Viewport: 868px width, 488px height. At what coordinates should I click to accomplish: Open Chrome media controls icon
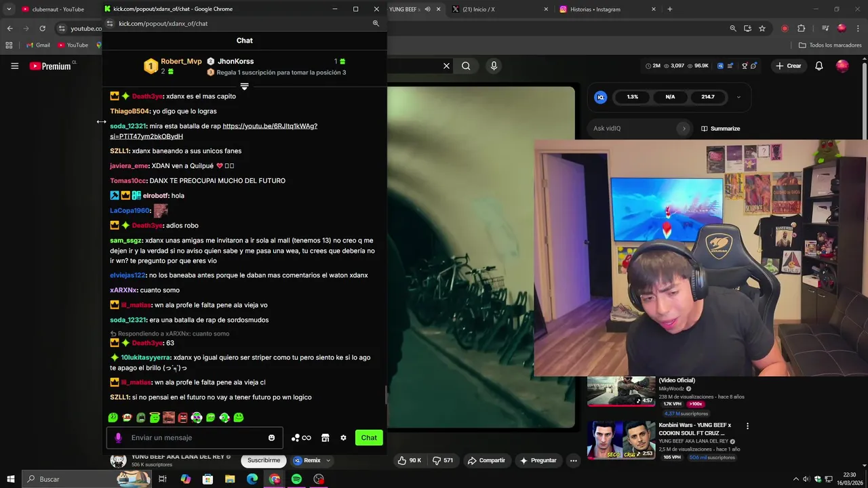(x=825, y=28)
